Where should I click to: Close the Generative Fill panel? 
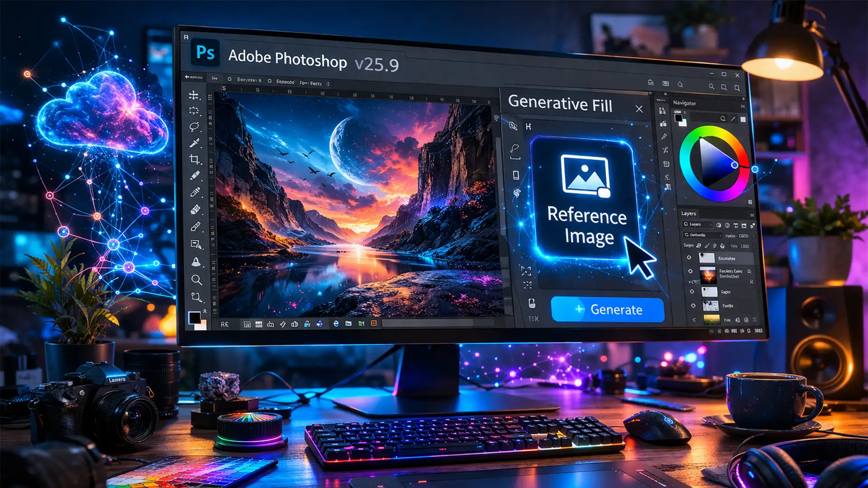(639, 109)
